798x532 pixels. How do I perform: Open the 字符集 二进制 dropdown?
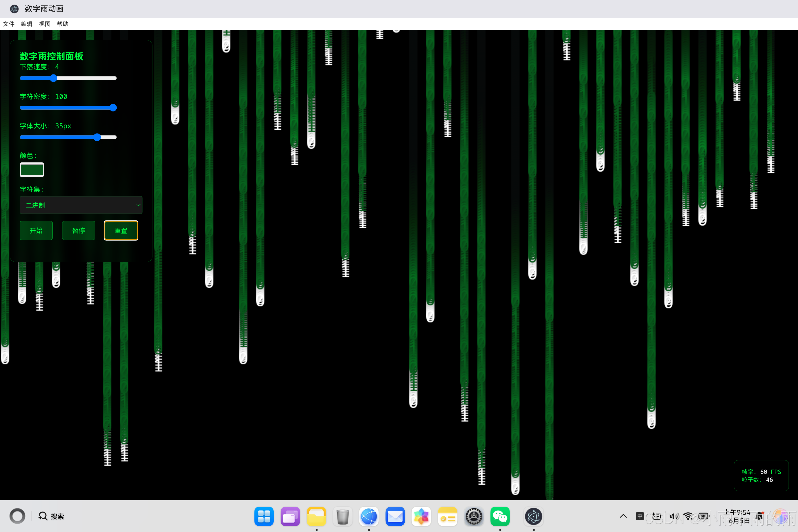(81, 205)
